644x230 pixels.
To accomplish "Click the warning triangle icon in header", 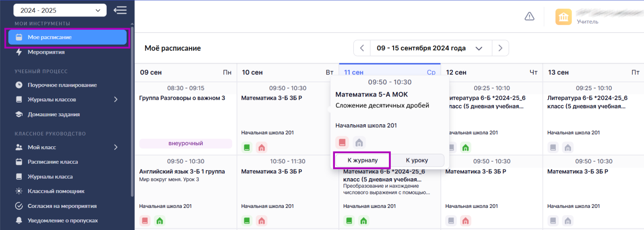I will pyautogui.click(x=529, y=16).
